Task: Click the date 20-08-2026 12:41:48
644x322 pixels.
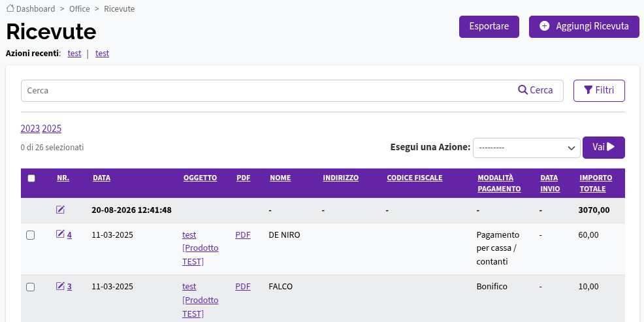Action: tap(131, 210)
